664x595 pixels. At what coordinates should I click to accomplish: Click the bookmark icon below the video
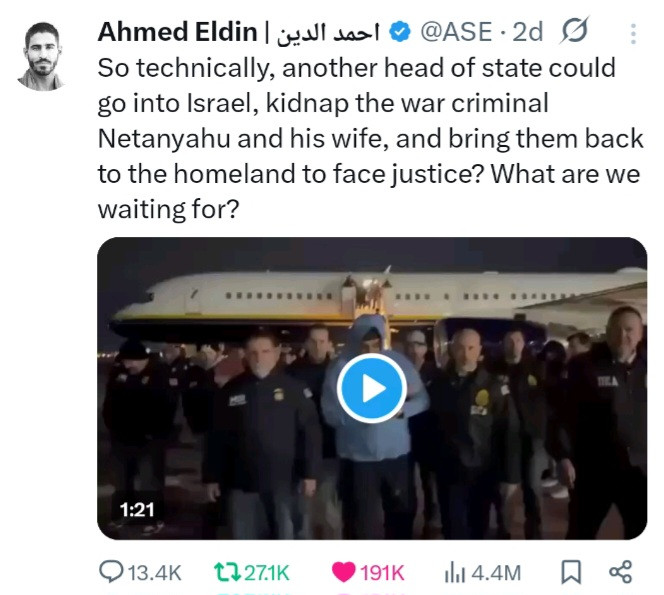571,572
